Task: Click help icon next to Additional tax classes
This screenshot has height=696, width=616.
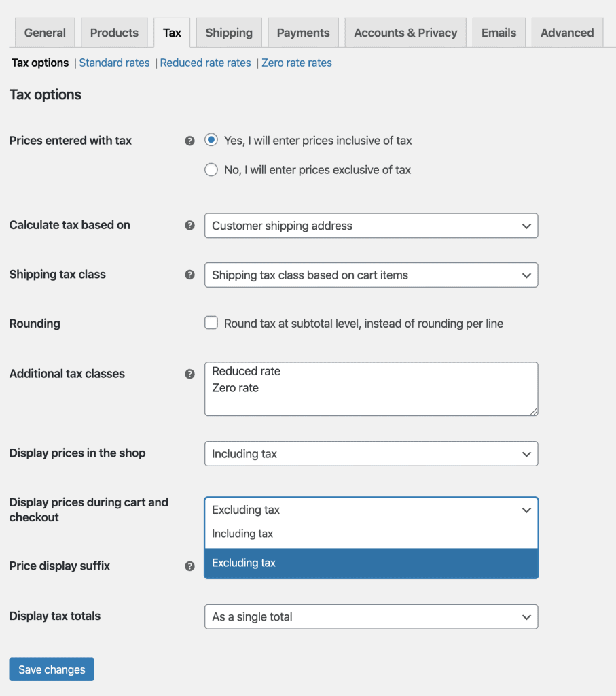Action: pos(190,374)
